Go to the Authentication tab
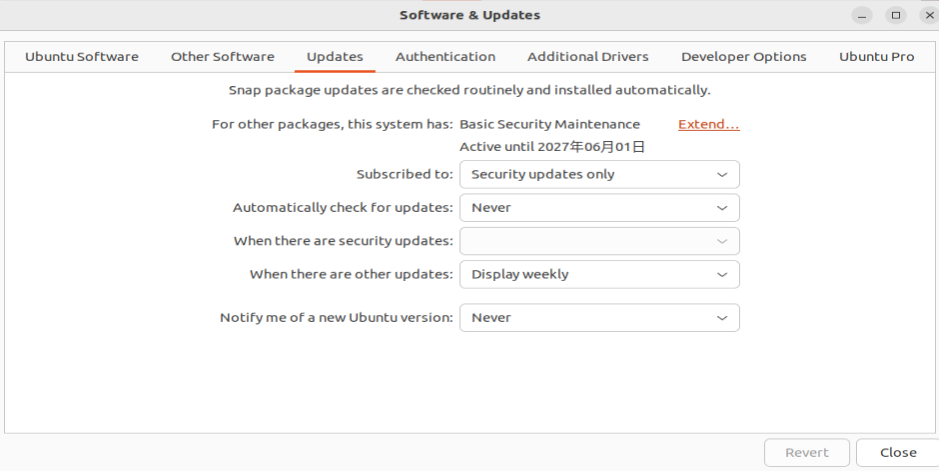The width and height of the screenshot is (939, 471). coord(445,57)
